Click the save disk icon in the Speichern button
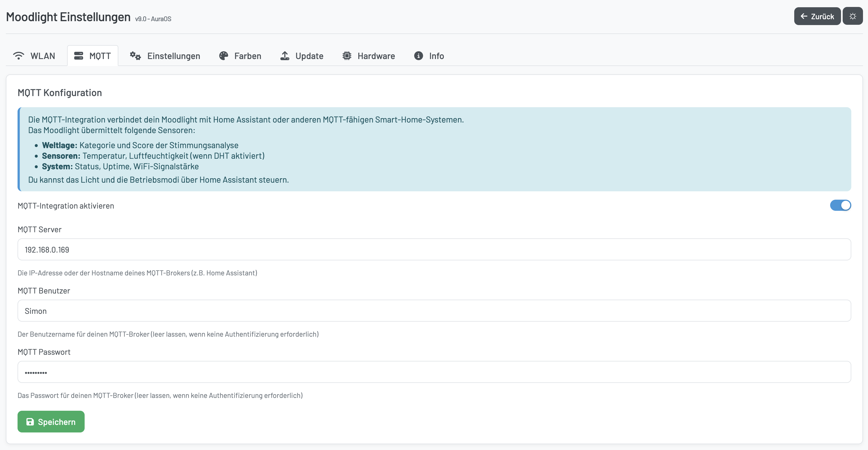Image resolution: width=868 pixels, height=450 pixels. point(30,421)
